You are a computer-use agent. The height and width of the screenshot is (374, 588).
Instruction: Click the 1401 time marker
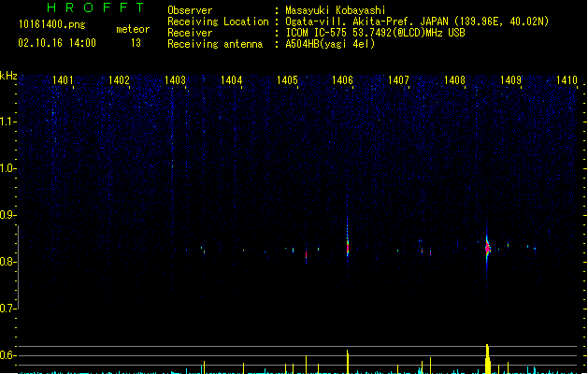tap(63, 80)
